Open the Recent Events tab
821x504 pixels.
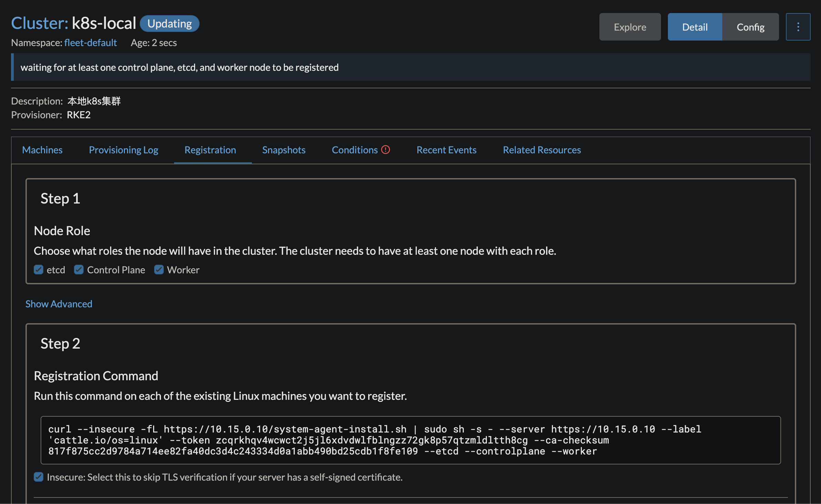click(447, 150)
